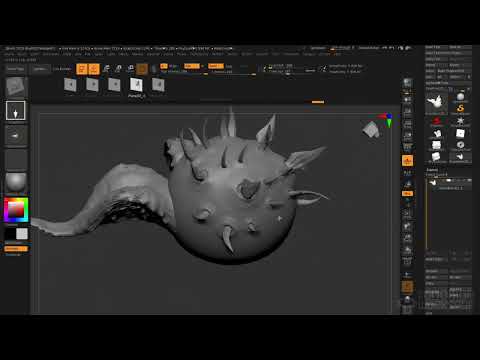Select the Scale transform icon

pyautogui.click(x=118, y=69)
